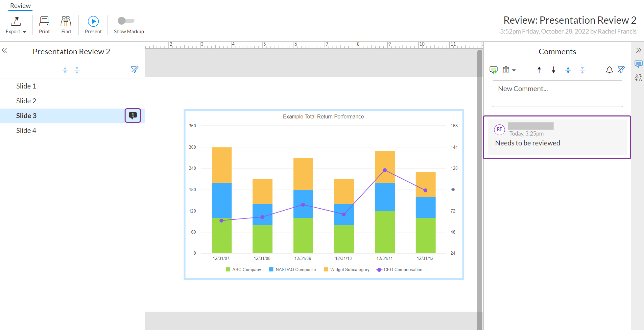Enable Show Markup
The height and width of the screenshot is (330, 644).
click(125, 21)
